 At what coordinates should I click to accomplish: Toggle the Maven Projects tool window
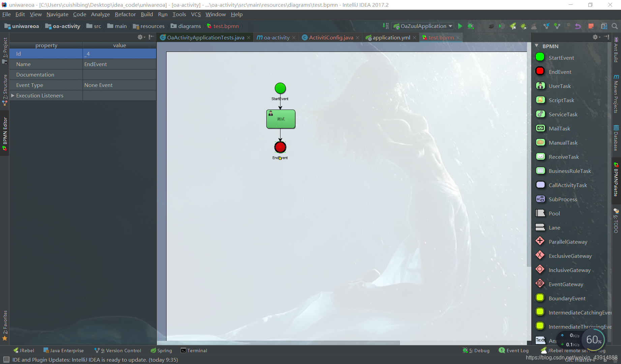(x=616, y=94)
